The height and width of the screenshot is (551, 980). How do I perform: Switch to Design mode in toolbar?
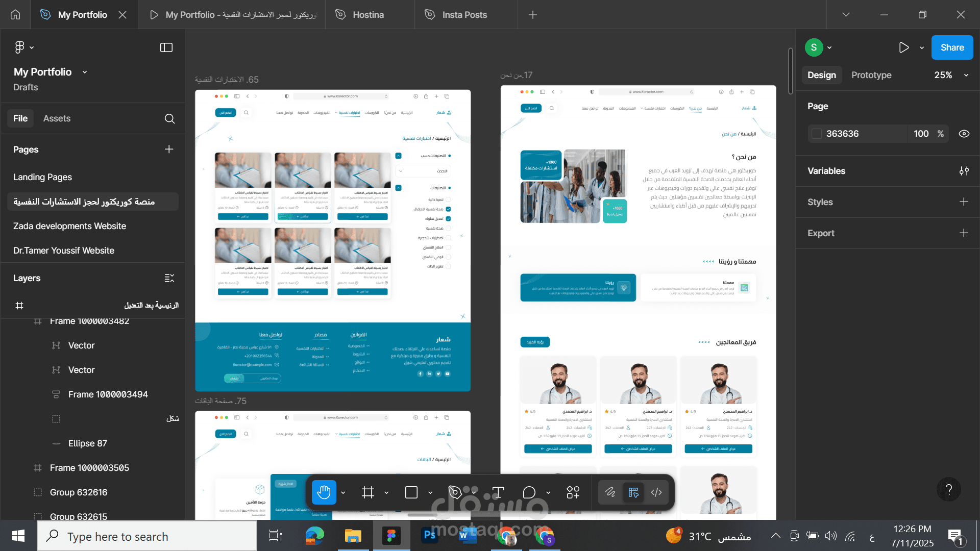[633, 492]
